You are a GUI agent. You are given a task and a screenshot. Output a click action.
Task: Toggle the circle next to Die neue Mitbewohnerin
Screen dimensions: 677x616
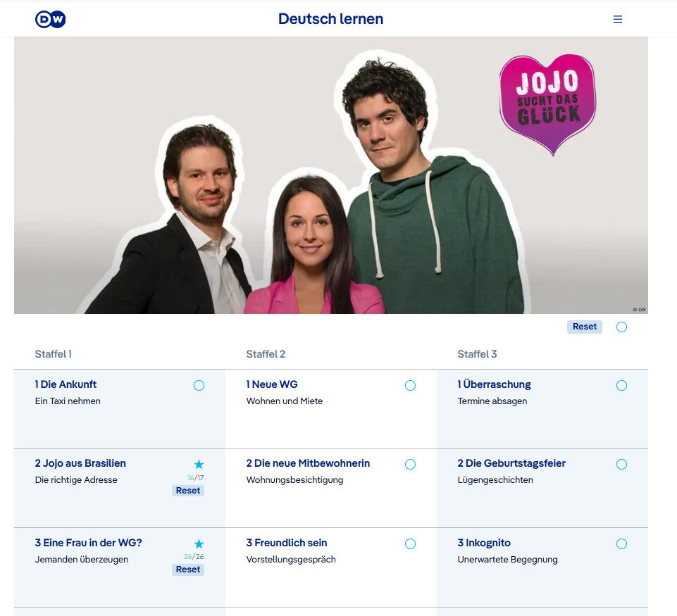(x=410, y=464)
